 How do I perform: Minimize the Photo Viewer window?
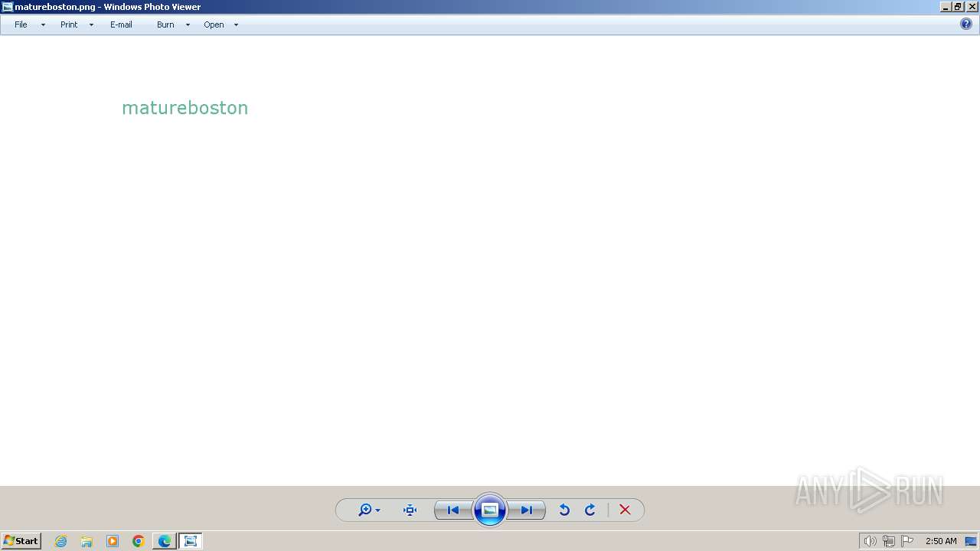point(946,7)
